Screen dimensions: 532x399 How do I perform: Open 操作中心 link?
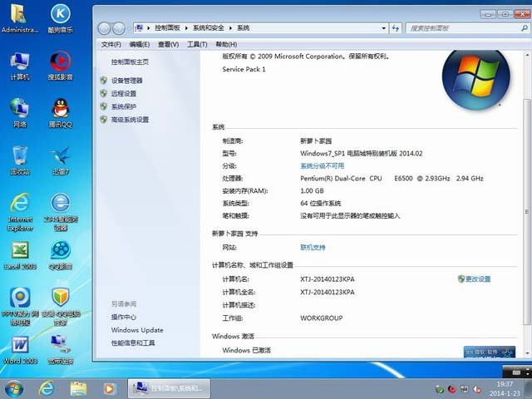(x=124, y=317)
